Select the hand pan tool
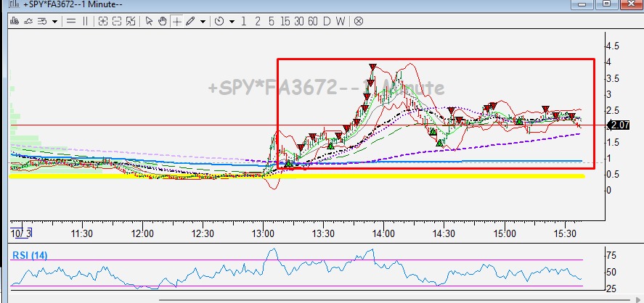 [162, 21]
